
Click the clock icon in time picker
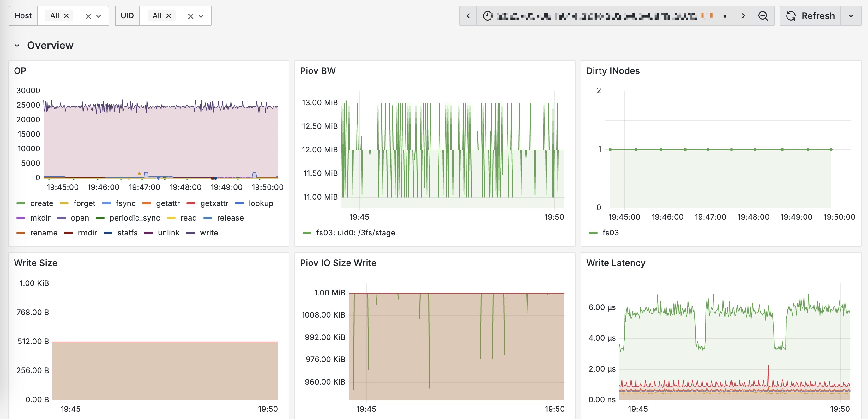pos(488,16)
